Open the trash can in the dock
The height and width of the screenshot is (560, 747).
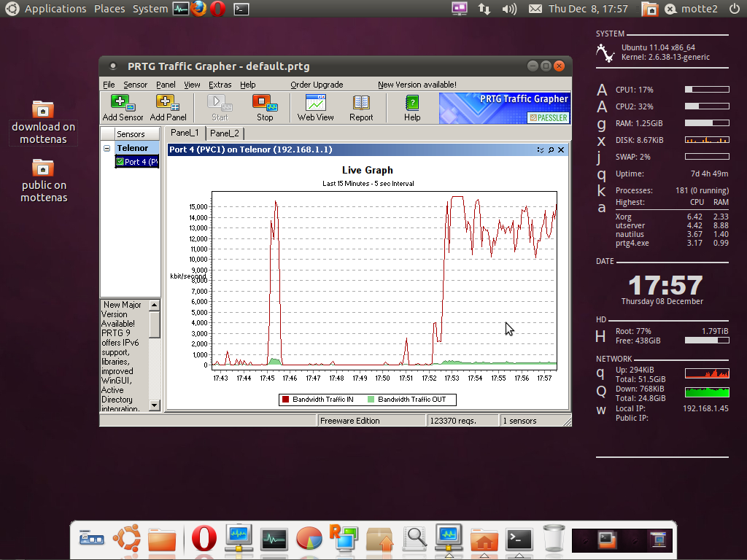(554, 538)
